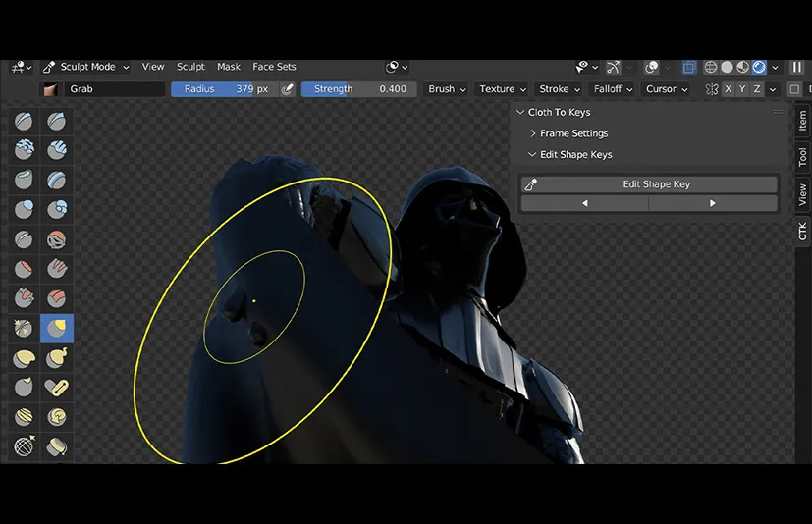
Task: Switch to Wireframe viewport shading
Action: (711, 67)
